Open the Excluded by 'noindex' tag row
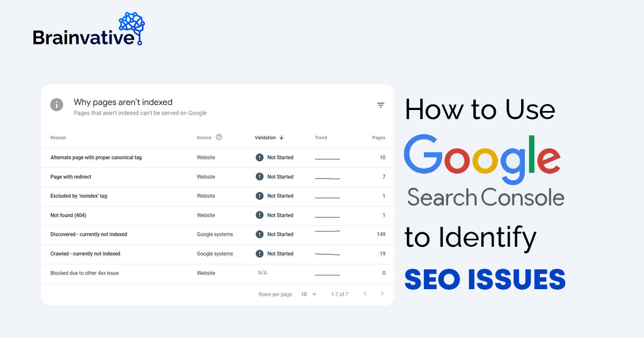644x338 pixels. (218, 196)
